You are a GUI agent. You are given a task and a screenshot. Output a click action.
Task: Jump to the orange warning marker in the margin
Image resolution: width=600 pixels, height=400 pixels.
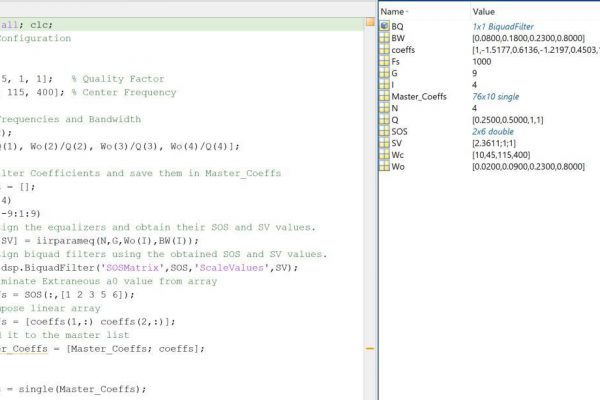coord(370,349)
